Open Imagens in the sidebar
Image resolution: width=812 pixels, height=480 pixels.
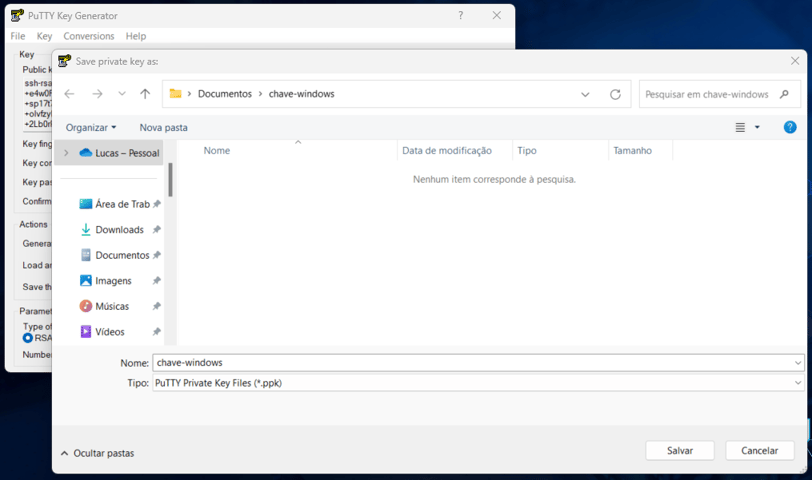pyautogui.click(x=106, y=281)
